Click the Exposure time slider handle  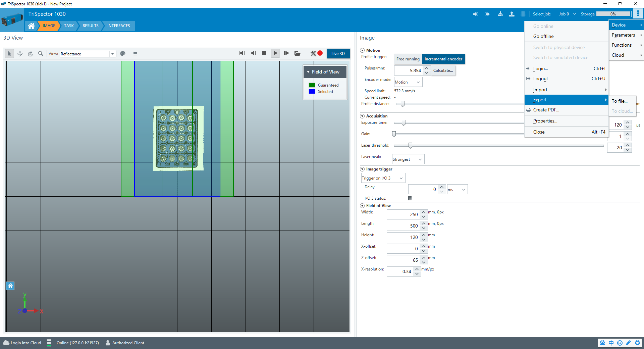click(404, 122)
